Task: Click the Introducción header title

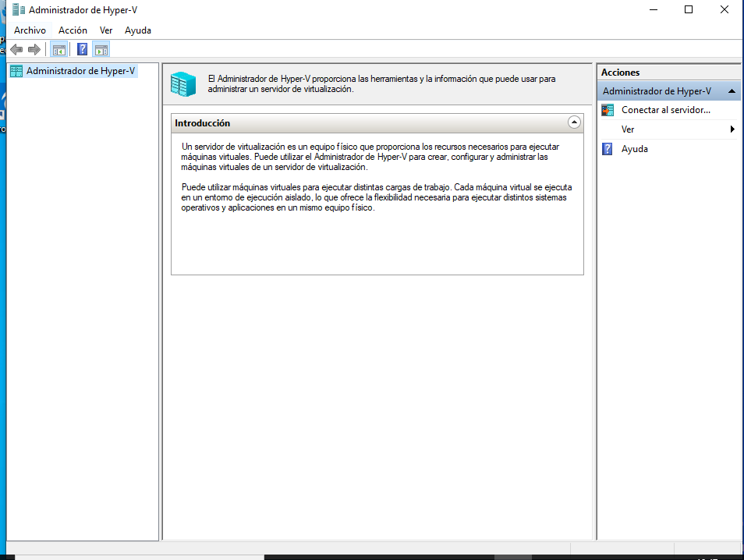Action: tap(203, 123)
